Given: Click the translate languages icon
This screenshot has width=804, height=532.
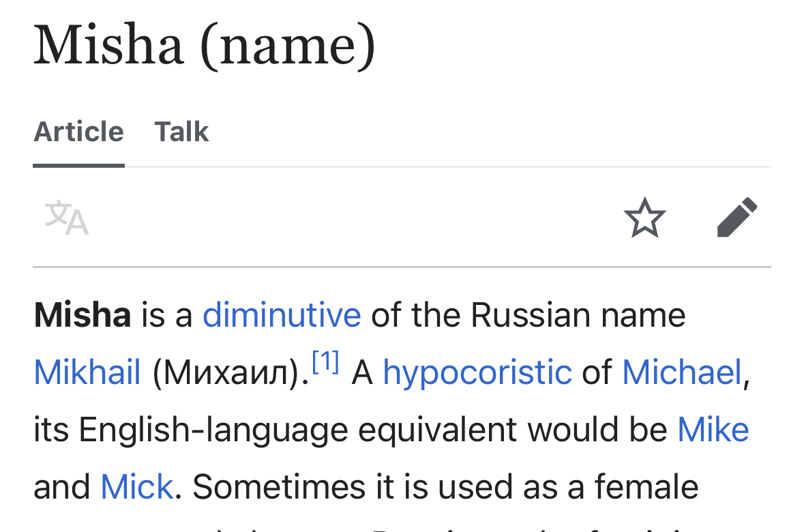Looking at the screenshot, I should pos(65,218).
